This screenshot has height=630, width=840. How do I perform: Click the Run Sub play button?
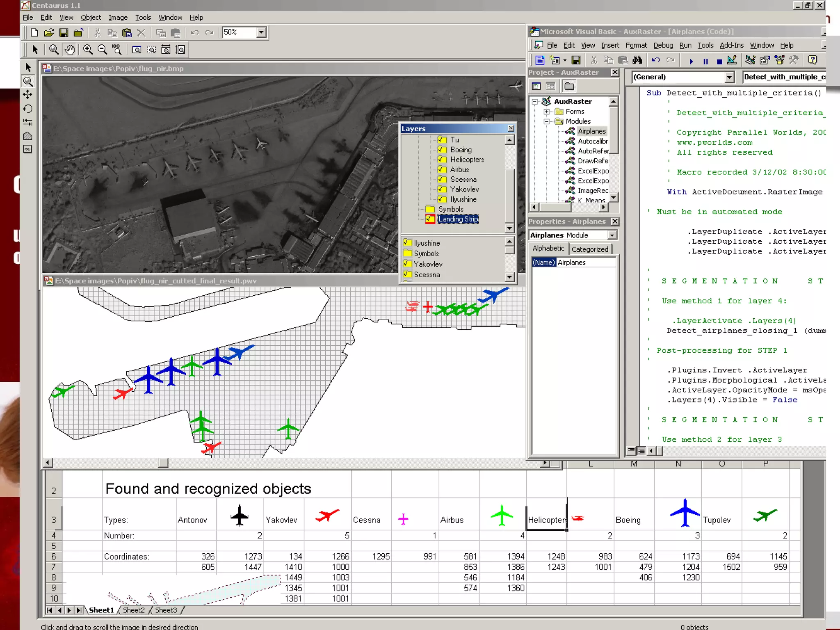[x=691, y=61]
